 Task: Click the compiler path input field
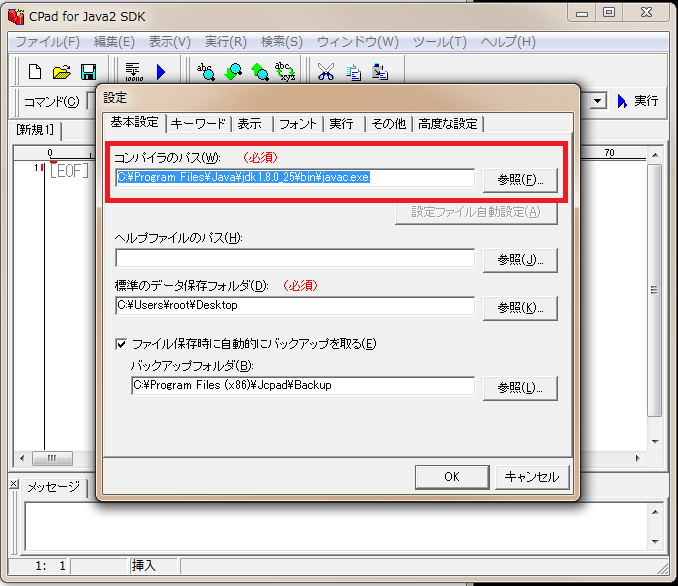(x=294, y=177)
